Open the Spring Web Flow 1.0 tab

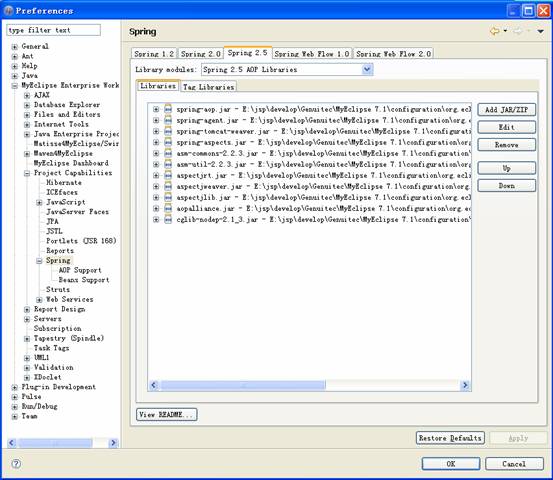312,54
